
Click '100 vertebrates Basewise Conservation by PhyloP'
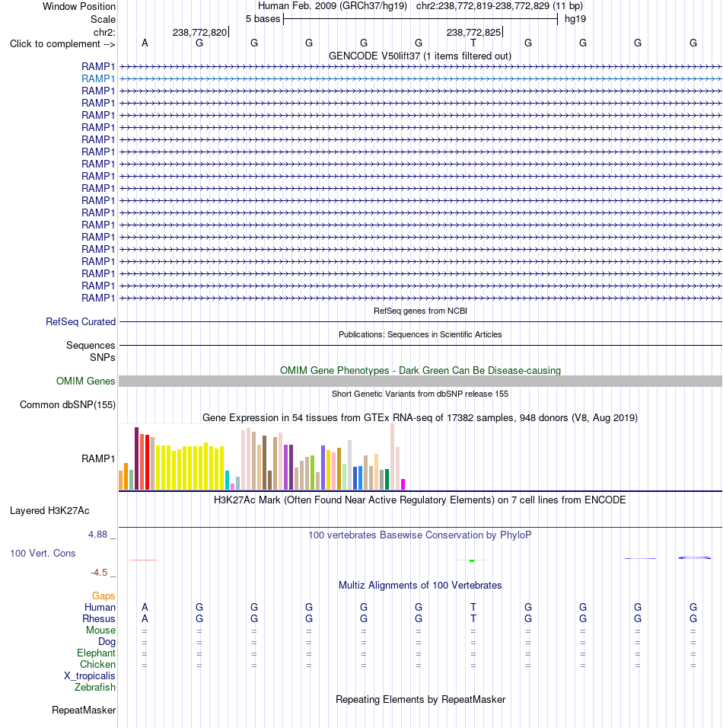(x=420, y=535)
